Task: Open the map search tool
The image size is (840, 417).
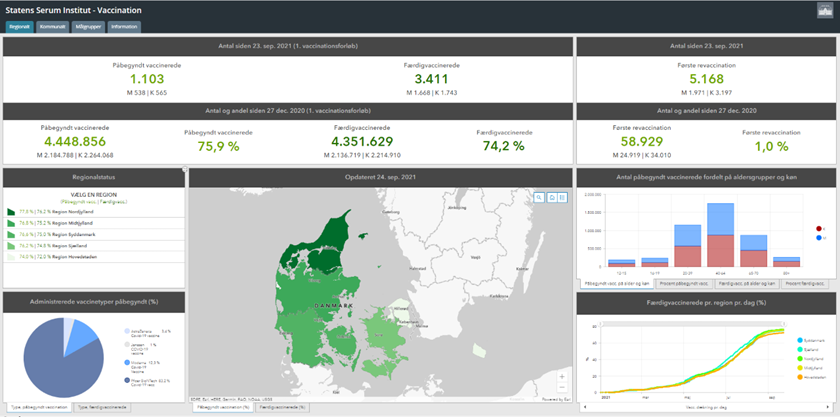Action: [539, 197]
